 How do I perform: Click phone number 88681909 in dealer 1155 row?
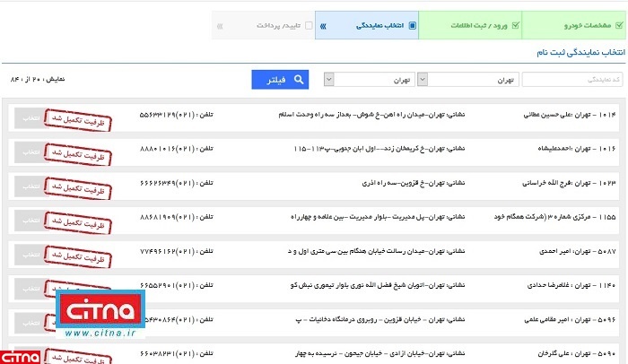(166, 219)
